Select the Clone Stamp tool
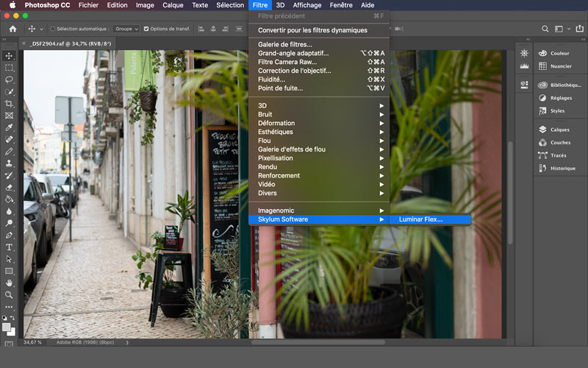Screen dimensions: 588x368 coord(9,163)
